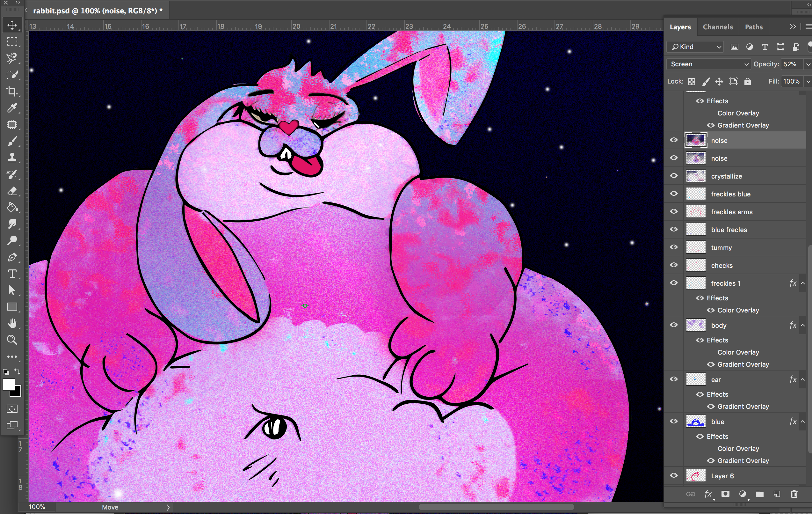This screenshot has height=514, width=812.
Task: Select the Zoom tool
Action: (12, 340)
